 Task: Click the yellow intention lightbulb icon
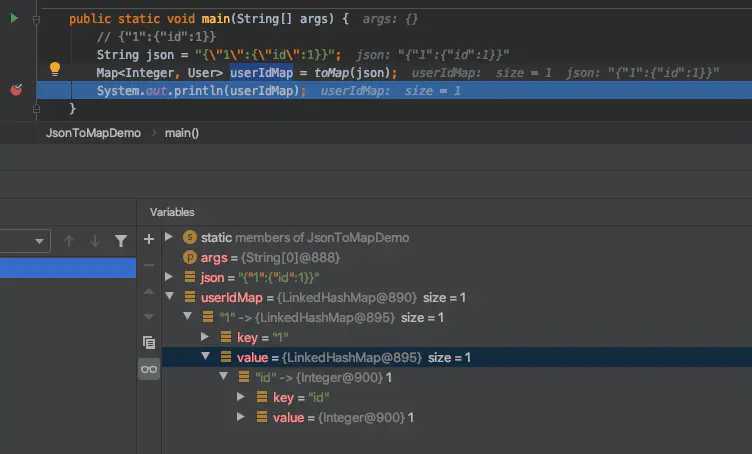55,69
